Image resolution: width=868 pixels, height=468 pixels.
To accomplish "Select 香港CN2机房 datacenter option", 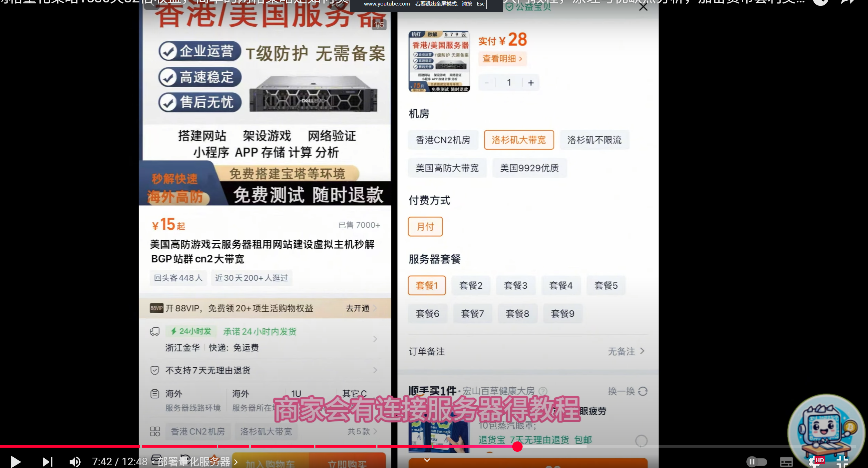I will [x=443, y=140].
